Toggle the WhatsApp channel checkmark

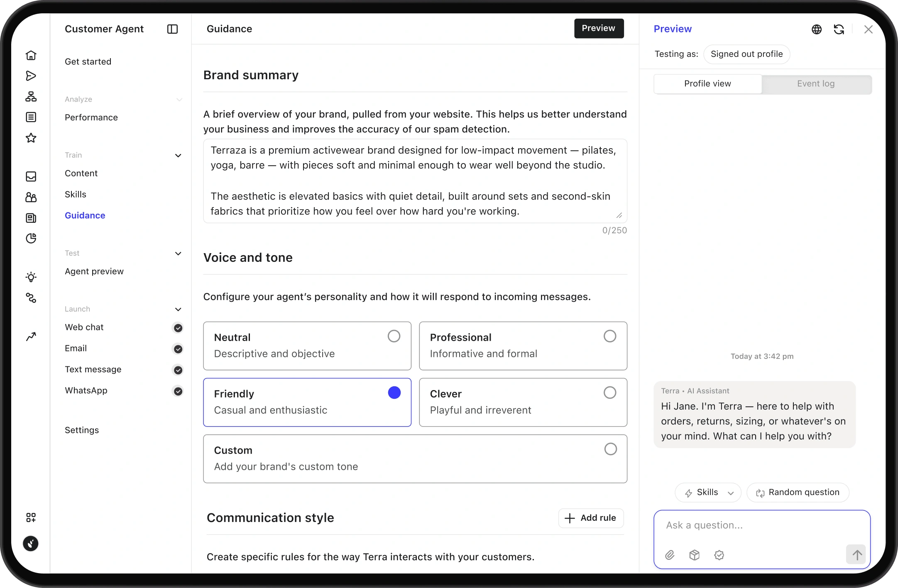point(178,391)
